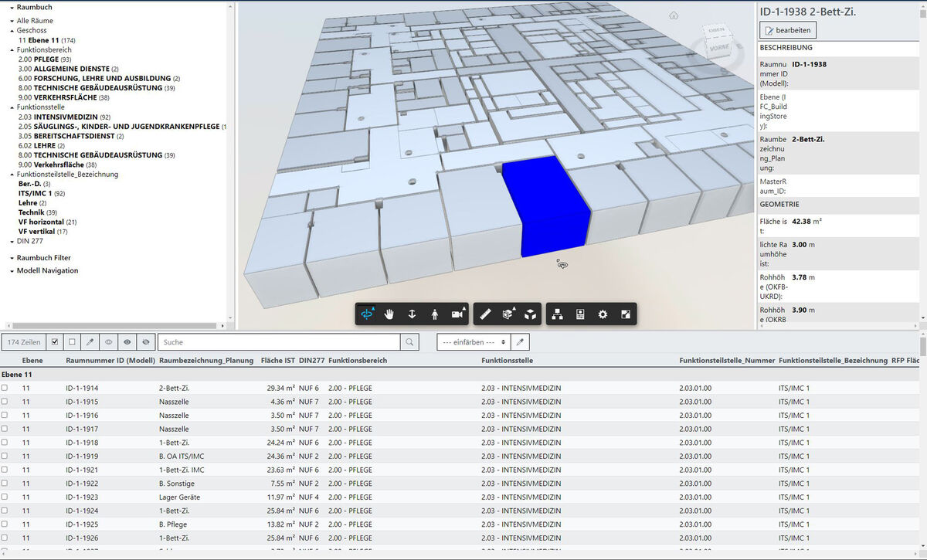
Task: Pick the Measure ruler tool
Action: tap(485, 314)
